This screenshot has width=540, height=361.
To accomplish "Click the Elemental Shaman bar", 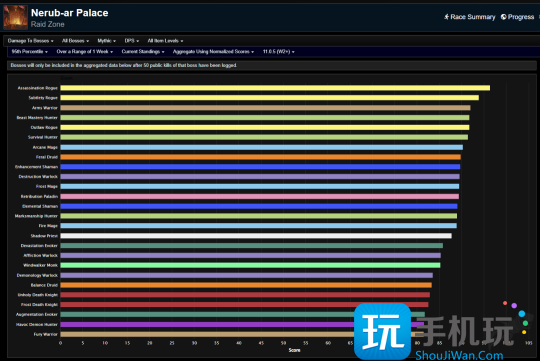I will click(x=259, y=206).
